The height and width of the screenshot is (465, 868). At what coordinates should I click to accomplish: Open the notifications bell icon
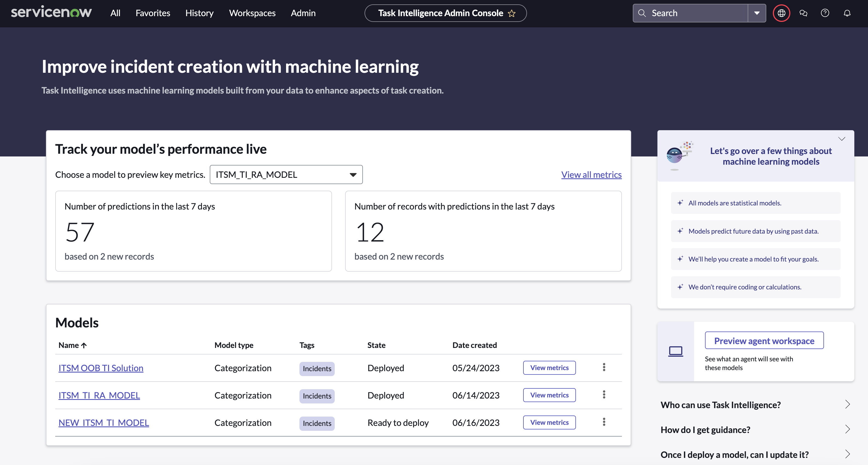tap(847, 13)
